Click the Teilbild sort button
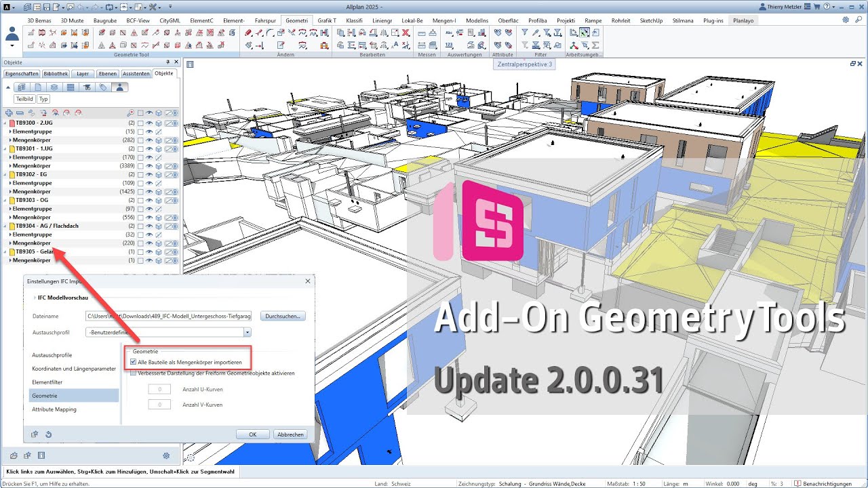This screenshot has height=488, width=868. 24,99
